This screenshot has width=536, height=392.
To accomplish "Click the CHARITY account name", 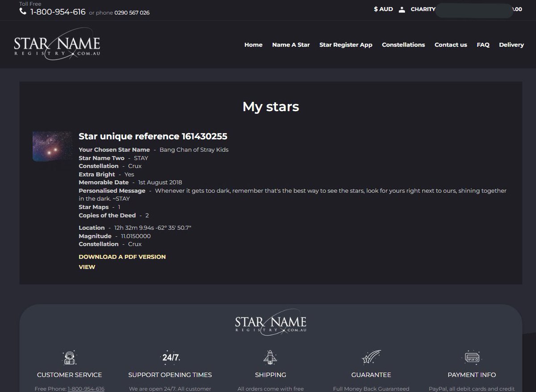I will click(x=423, y=9).
